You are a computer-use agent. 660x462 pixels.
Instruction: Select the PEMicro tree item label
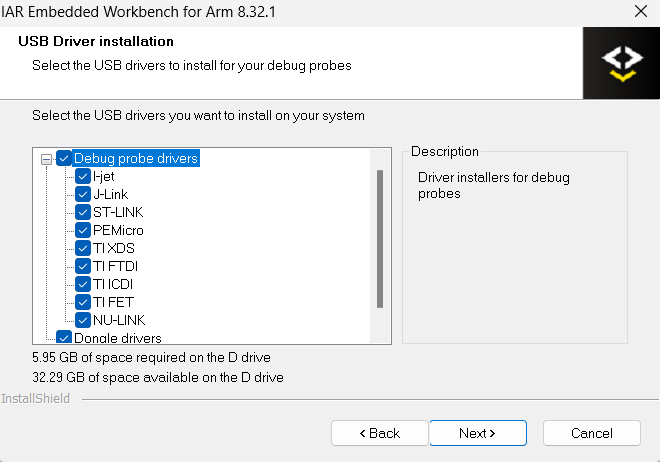[x=118, y=230]
